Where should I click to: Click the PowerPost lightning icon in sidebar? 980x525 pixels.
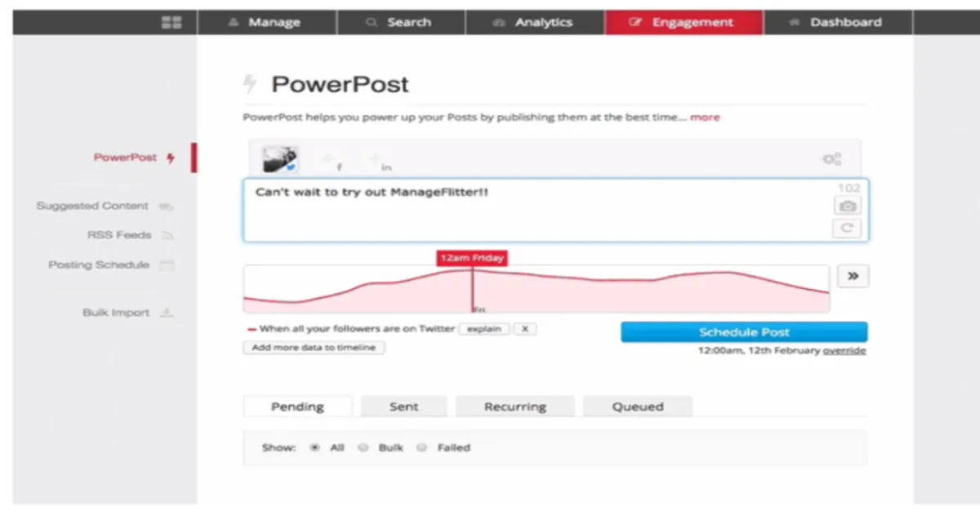pyautogui.click(x=170, y=158)
